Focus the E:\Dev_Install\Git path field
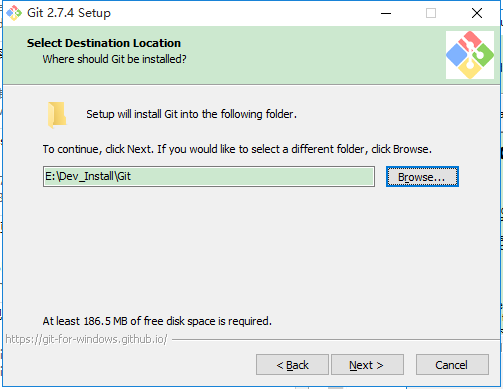 pyautogui.click(x=209, y=177)
